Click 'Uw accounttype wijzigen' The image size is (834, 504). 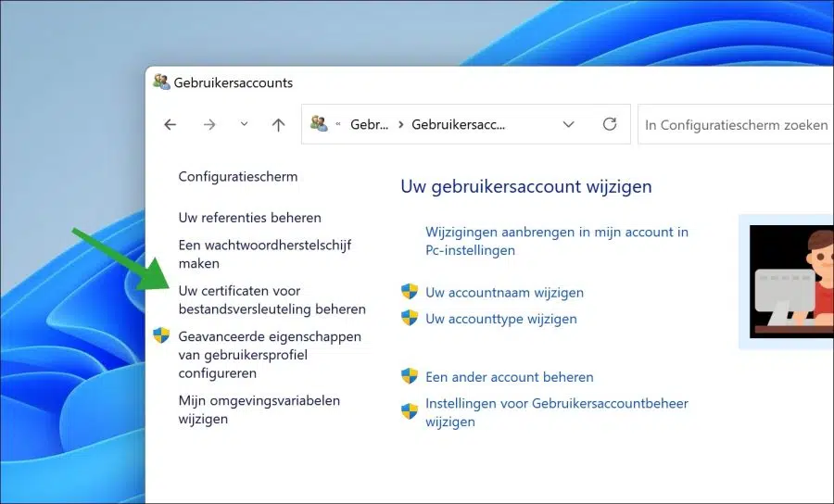coord(501,319)
